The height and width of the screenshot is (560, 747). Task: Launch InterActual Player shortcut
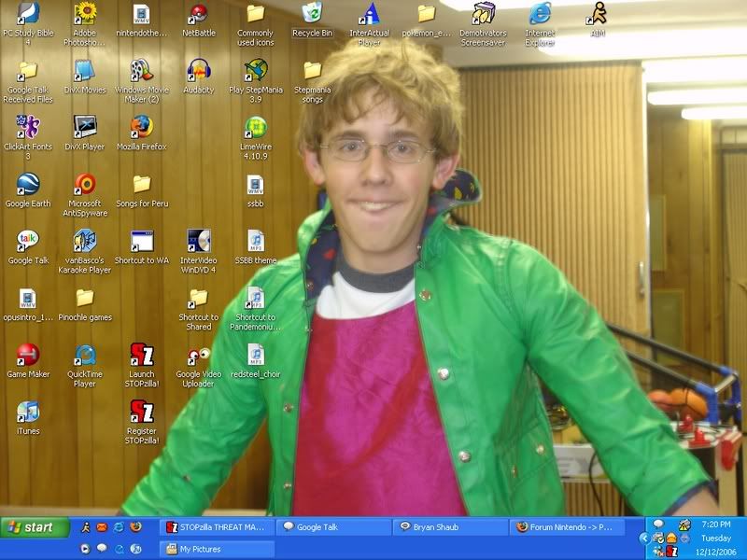369,24
